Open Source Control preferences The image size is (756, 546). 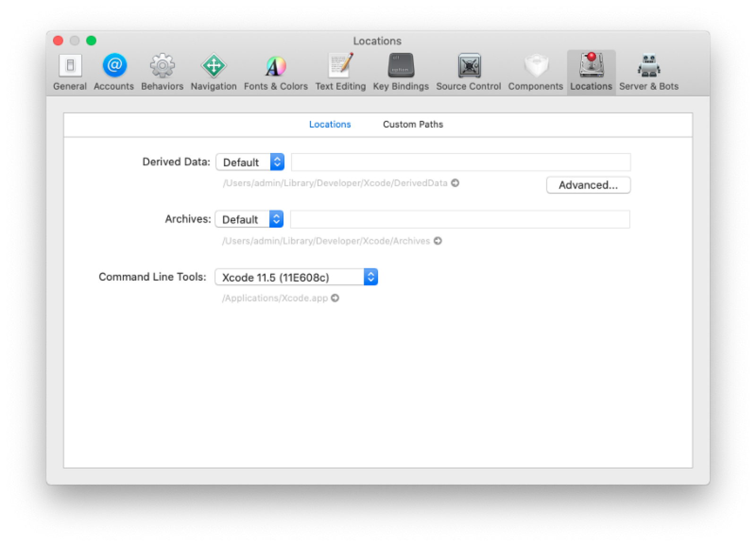pyautogui.click(x=468, y=72)
